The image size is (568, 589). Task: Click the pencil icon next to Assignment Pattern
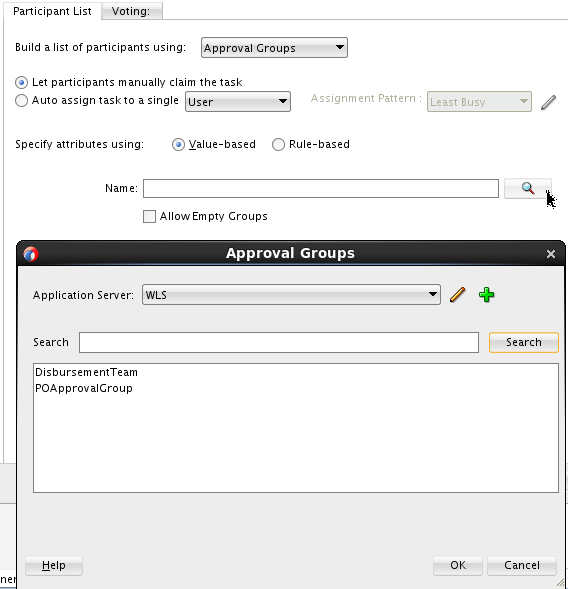(548, 102)
